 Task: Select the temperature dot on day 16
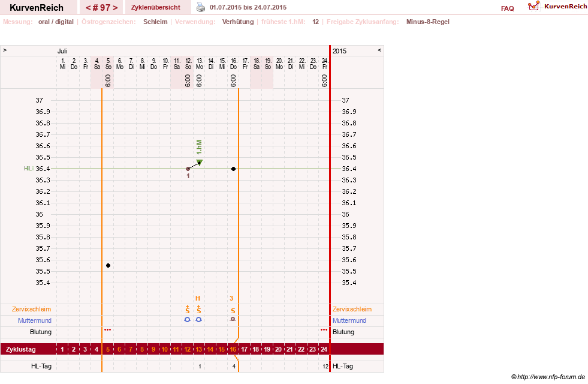[233, 169]
